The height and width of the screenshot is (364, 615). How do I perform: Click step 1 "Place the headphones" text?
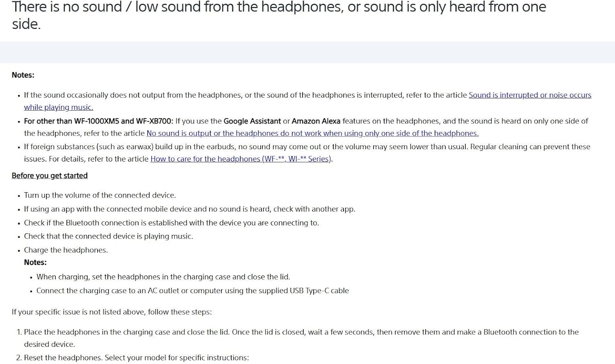[301, 332]
